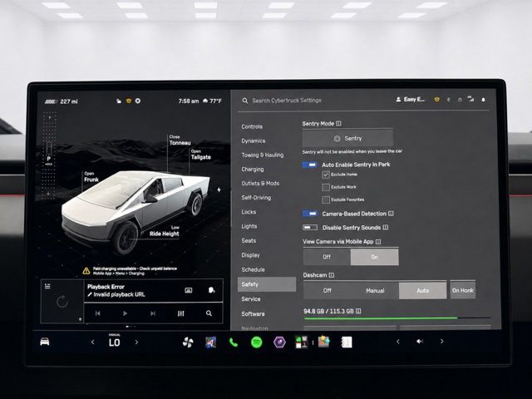Tap the Dashcam info icon
Viewport: 532px width, 399px height.
(332, 275)
